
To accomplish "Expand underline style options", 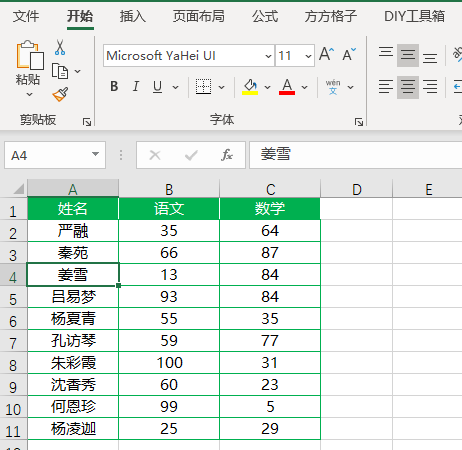I will pyautogui.click(x=175, y=87).
